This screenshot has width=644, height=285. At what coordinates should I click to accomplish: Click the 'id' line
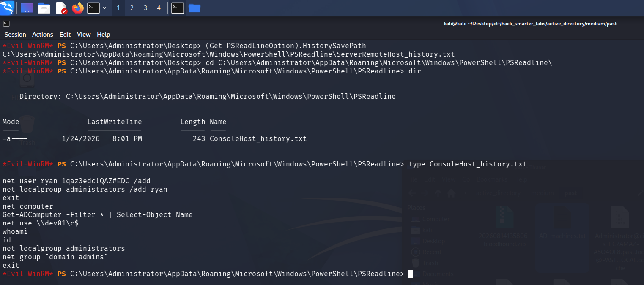click(x=7, y=240)
